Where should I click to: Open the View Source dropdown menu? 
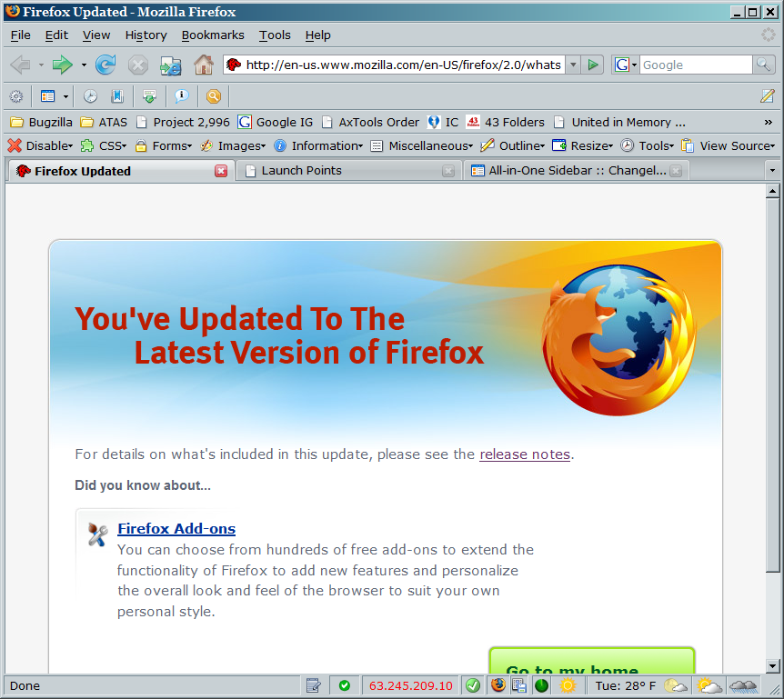point(728,146)
